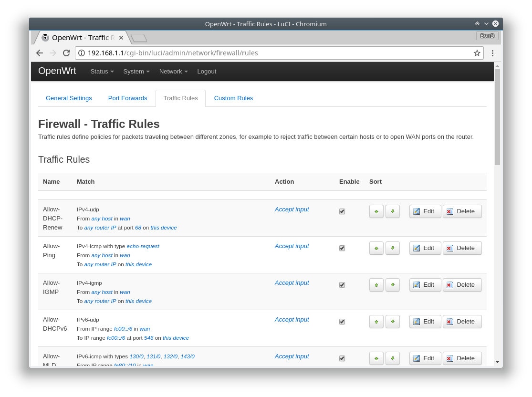Switch to the Port Forwards tab

coord(127,98)
